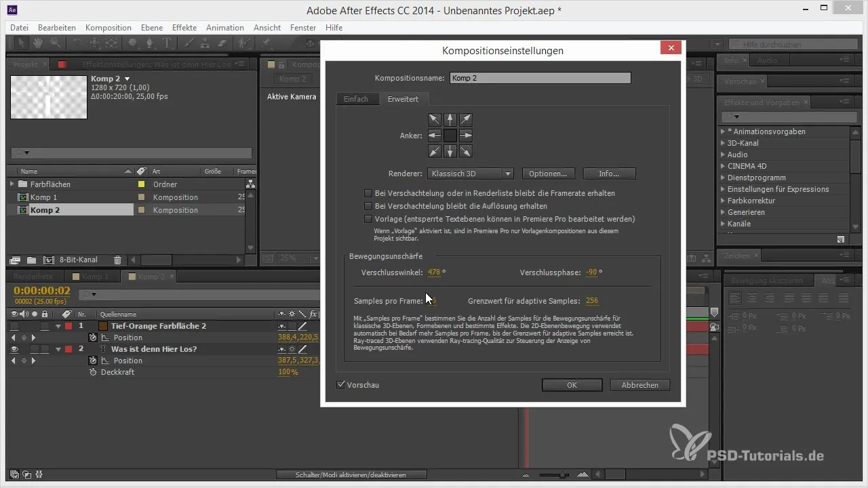
Task: Click Verschlusswinkel value 478
Action: coord(434,272)
